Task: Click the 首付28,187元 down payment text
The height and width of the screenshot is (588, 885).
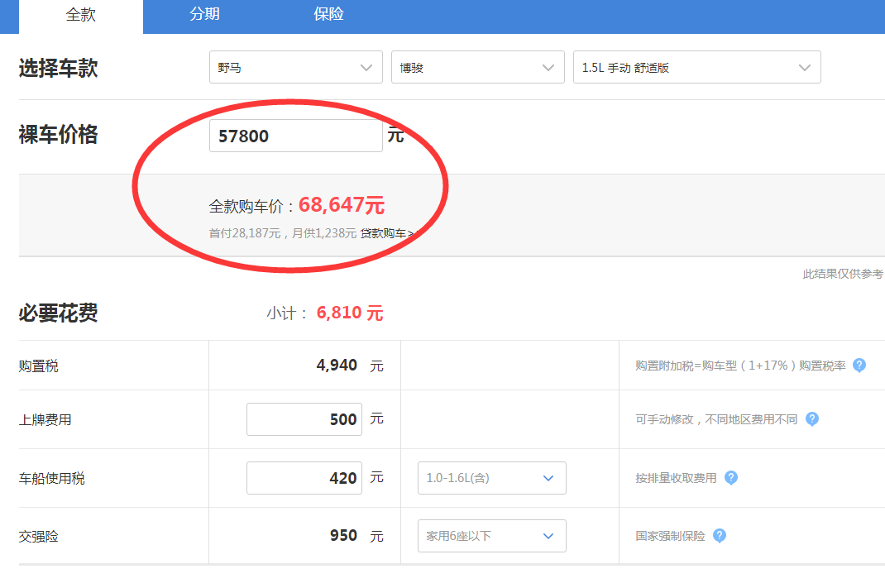Action: click(245, 233)
